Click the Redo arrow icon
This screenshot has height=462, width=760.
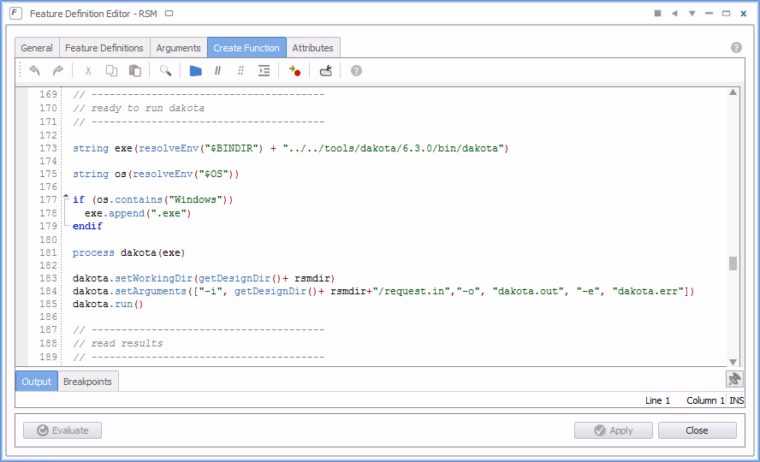click(58, 71)
